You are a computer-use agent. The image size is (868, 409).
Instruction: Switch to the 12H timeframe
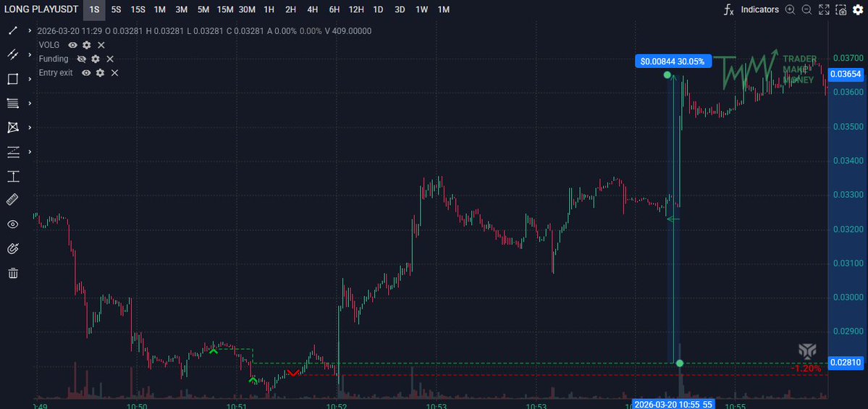coord(356,9)
